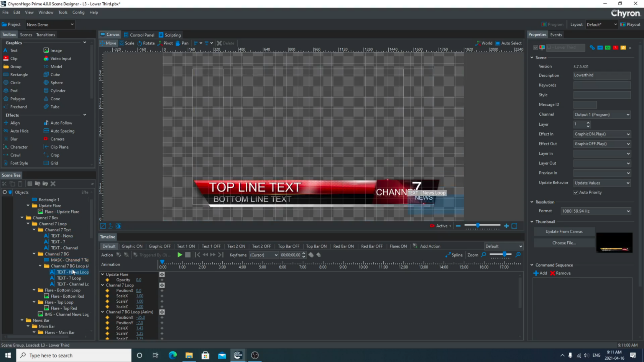Viewport: 644px width, 362px height.
Task: Collapse the Channel 7 BG tree branch
Action: coord(34,254)
